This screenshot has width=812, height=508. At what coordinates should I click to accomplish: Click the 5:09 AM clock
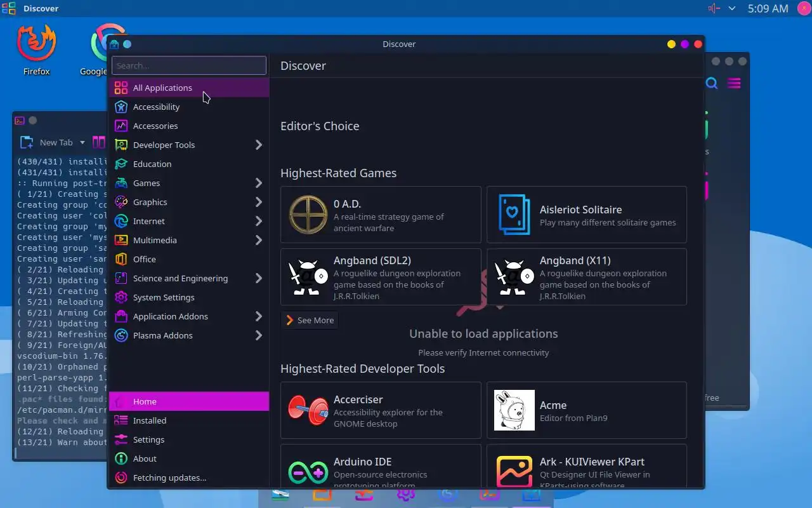coord(768,8)
